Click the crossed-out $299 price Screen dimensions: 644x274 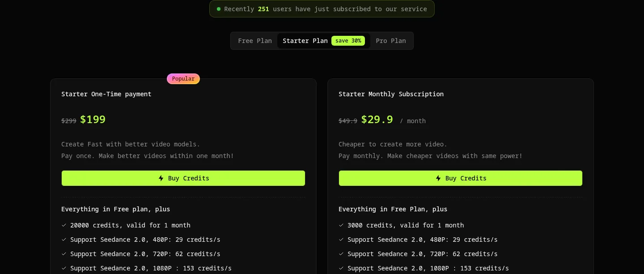coord(69,121)
